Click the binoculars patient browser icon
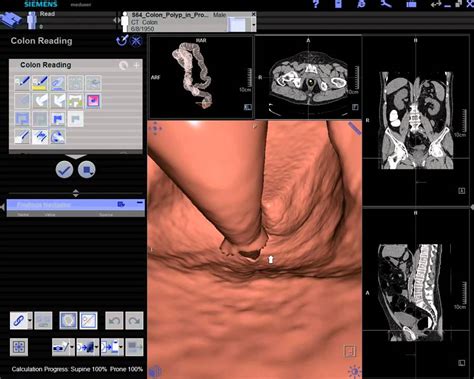This screenshot has width=474, height=379. coord(11,20)
